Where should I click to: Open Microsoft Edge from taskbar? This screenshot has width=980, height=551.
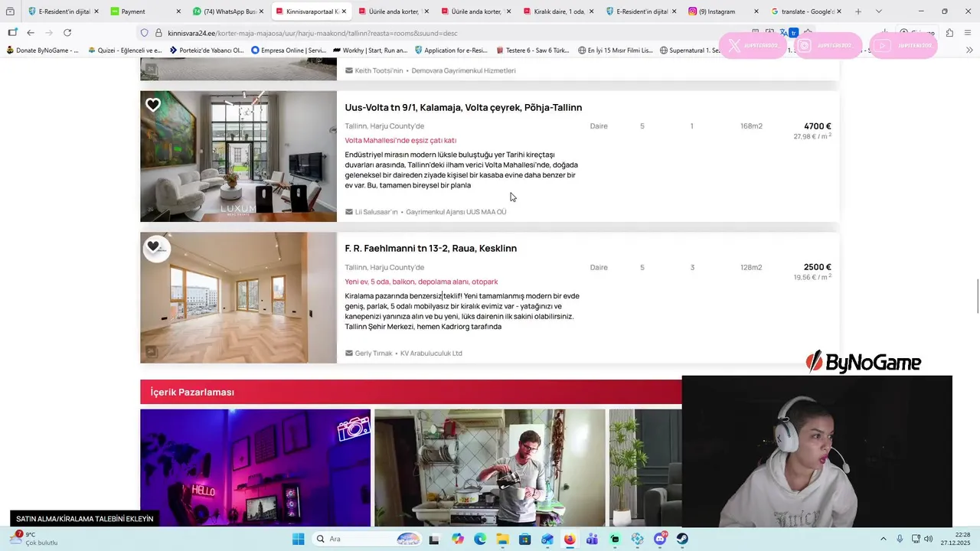pos(480,539)
